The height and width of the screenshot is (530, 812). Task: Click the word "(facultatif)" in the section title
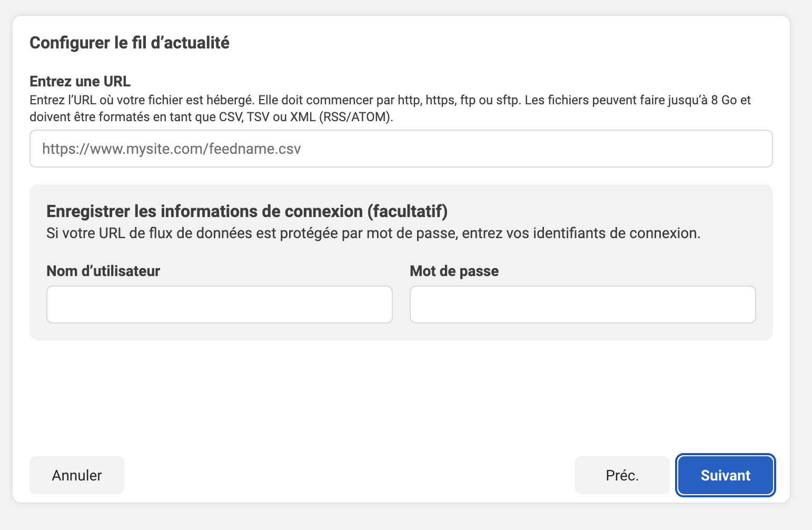pos(407,211)
